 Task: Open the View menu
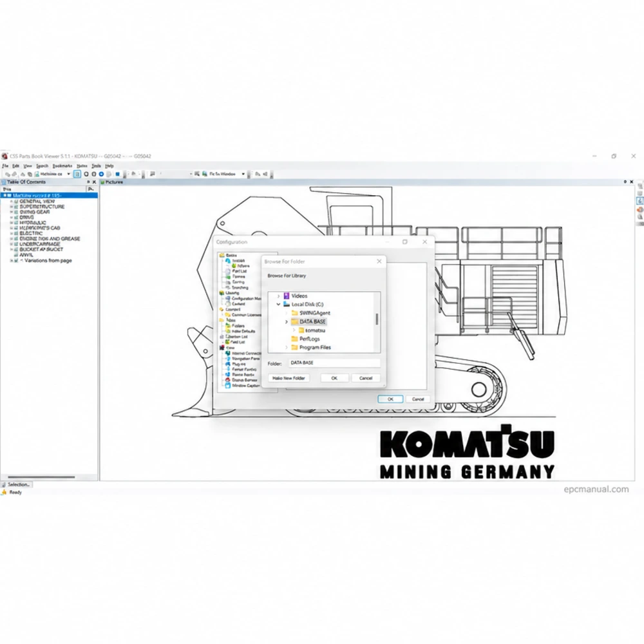coord(28,166)
